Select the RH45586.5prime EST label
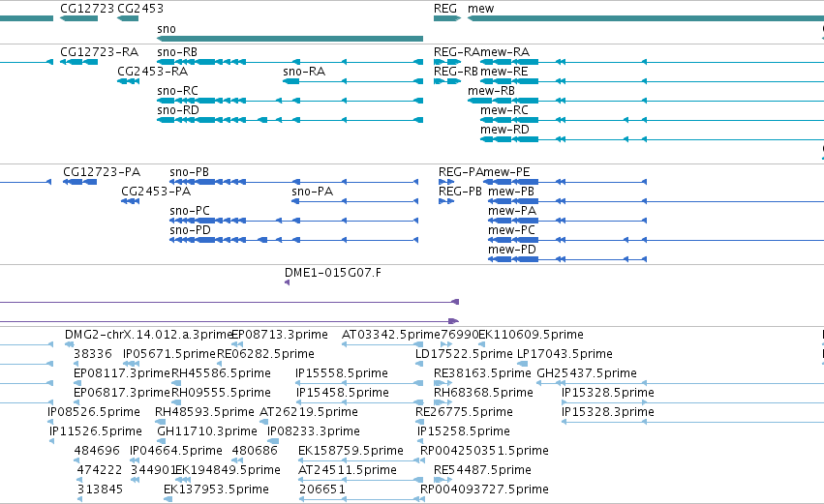The image size is (824, 504). 221,373
